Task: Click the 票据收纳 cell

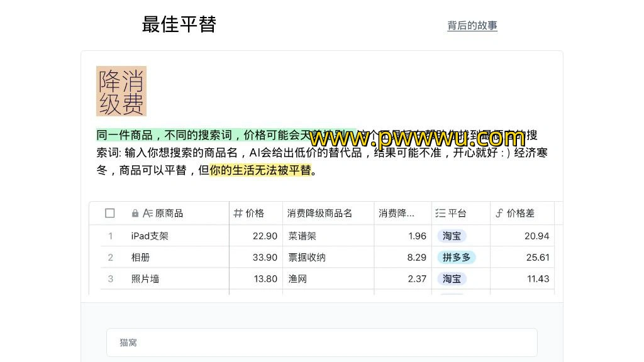Action: point(328,257)
